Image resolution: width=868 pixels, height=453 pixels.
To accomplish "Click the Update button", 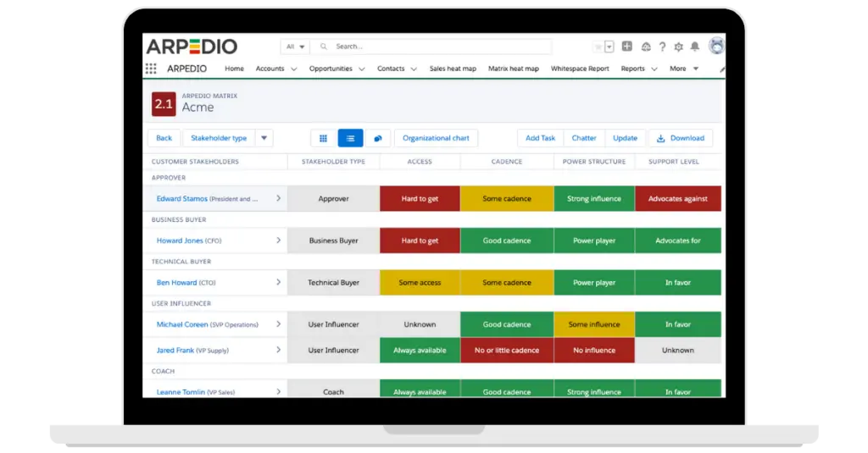I will pos(625,138).
